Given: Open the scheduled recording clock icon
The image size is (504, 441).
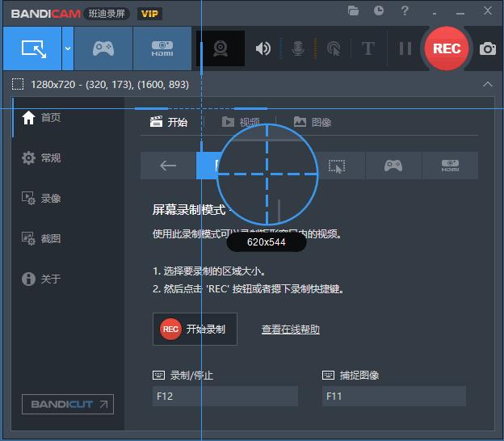Looking at the screenshot, I should [379, 10].
